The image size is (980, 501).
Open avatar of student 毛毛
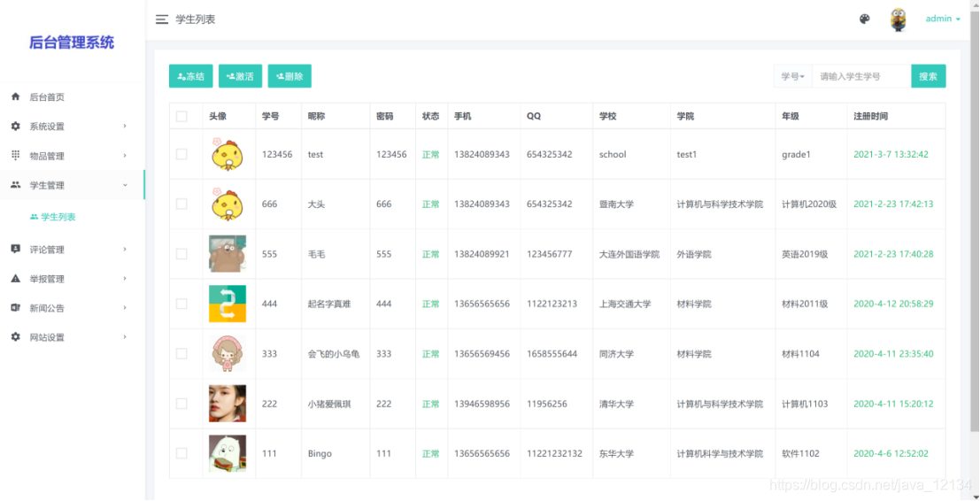(228, 254)
